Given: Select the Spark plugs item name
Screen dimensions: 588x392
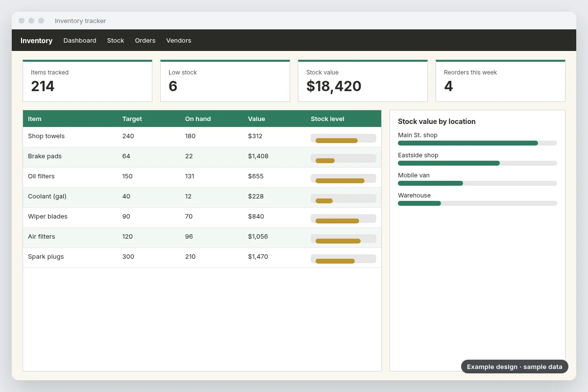Looking at the screenshot, I should point(46,257).
